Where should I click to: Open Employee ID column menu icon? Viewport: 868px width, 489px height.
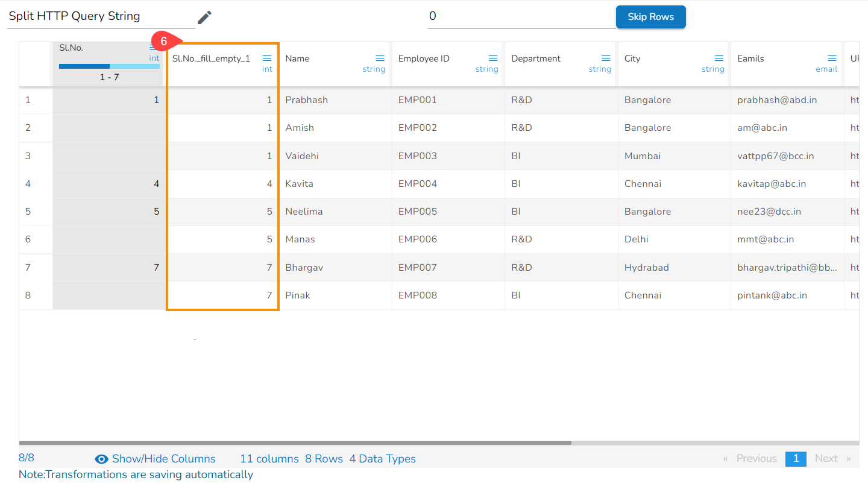[x=493, y=58]
